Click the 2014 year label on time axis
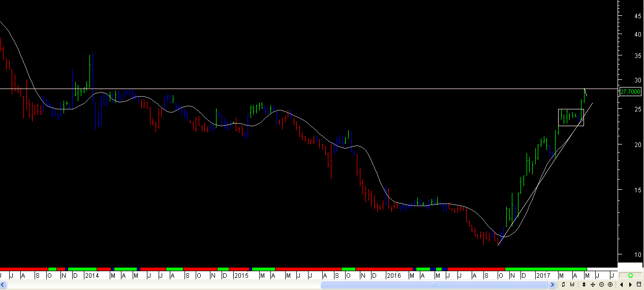The height and width of the screenshot is (290, 644). [92, 275]
